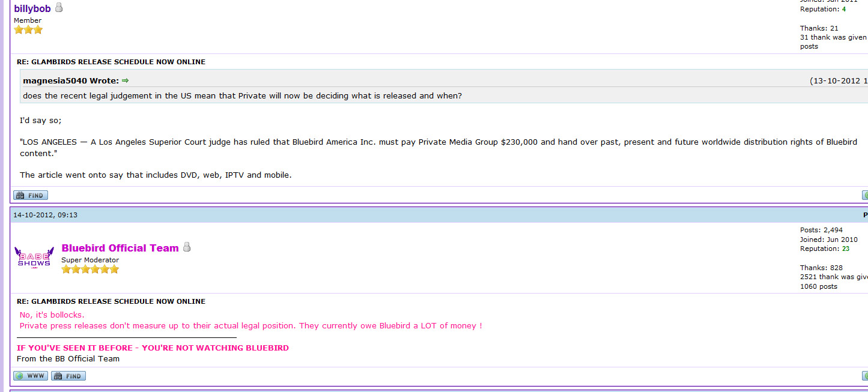Click the FIND button under billybob's post
The image size is (868, 392).
click(31, 195)
